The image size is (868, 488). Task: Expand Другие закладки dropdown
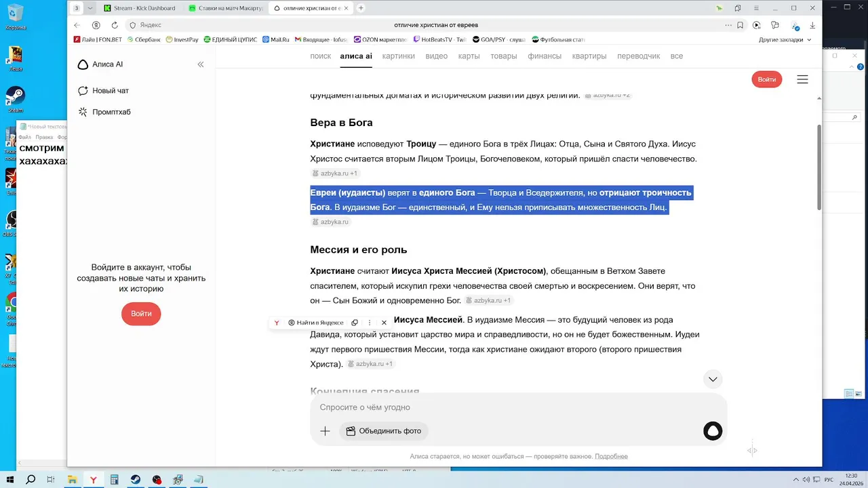point(785,39)
